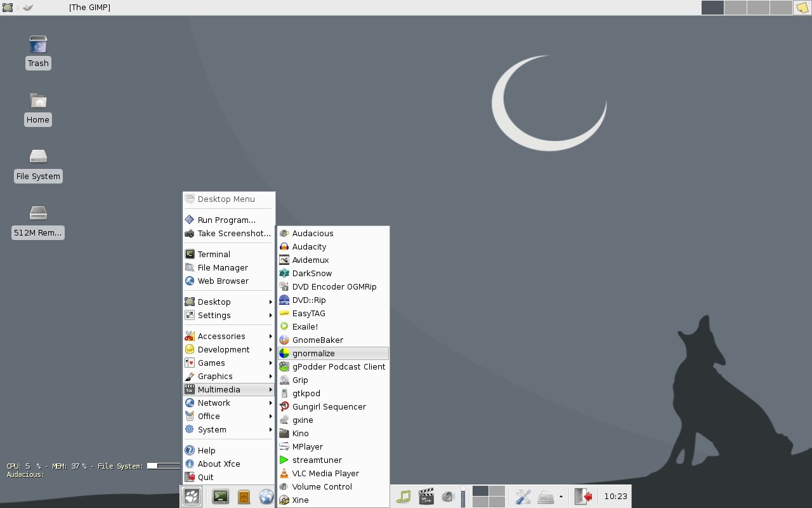812x508 pixels.
Task: Open Help from the desktop menu
Action: [229, 450]
